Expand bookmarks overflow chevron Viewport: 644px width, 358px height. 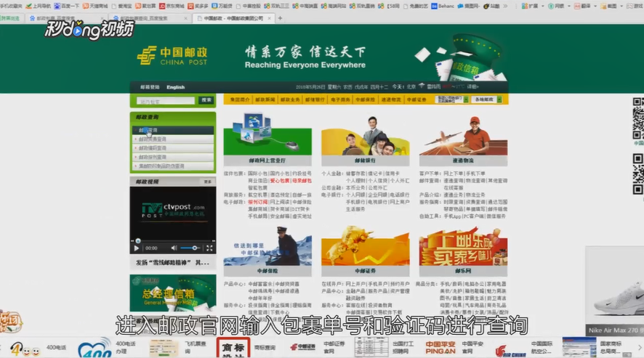pos(505,6)
